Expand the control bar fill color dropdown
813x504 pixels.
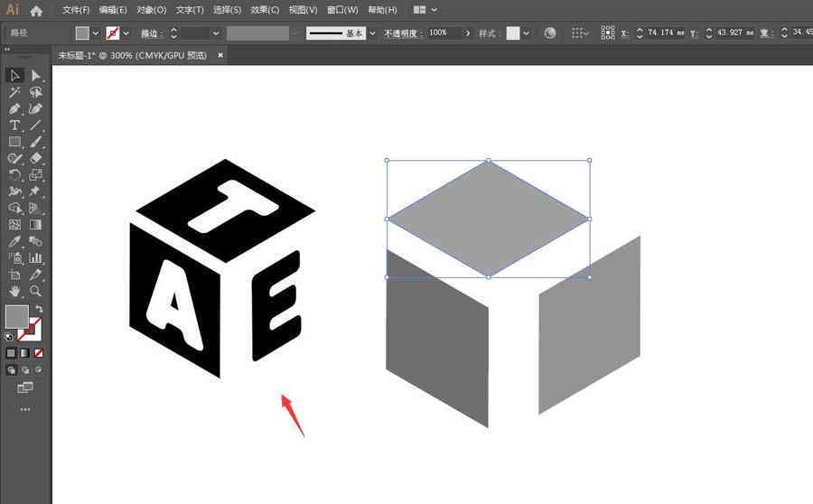coord(96,33)
